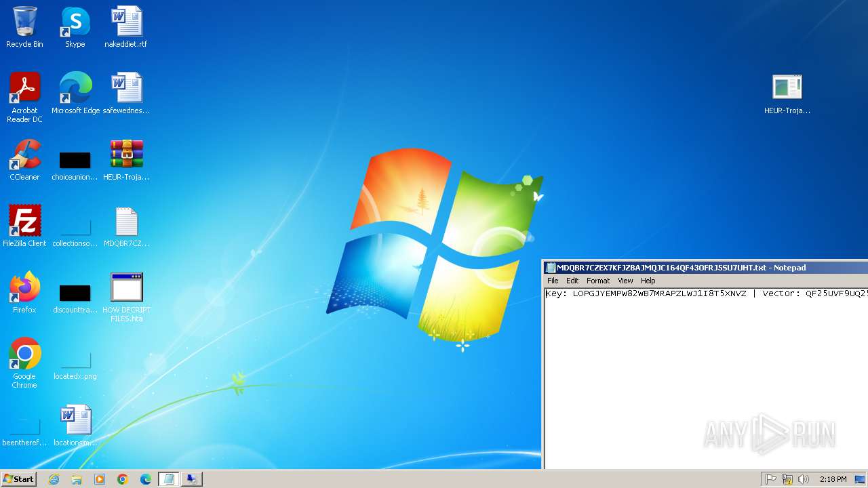Select the HEUR-Troja... WinRAR archive icon

coord(126,160)
